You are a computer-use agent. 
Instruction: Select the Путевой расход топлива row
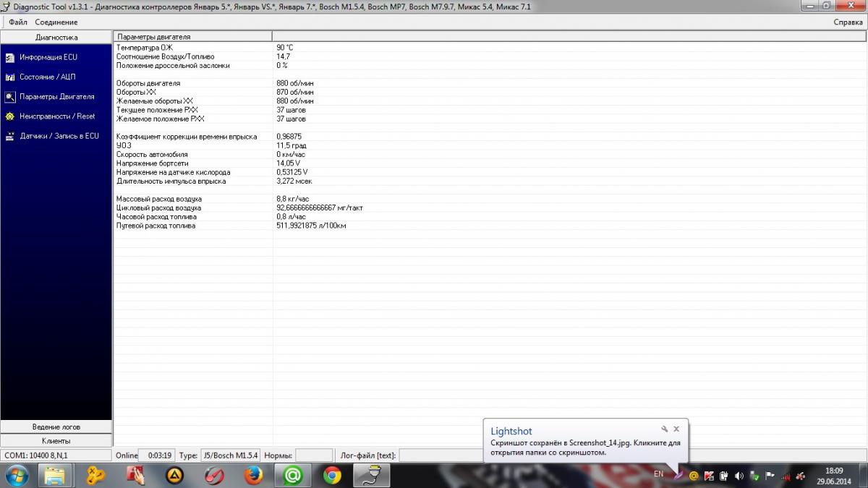(490, 226)
